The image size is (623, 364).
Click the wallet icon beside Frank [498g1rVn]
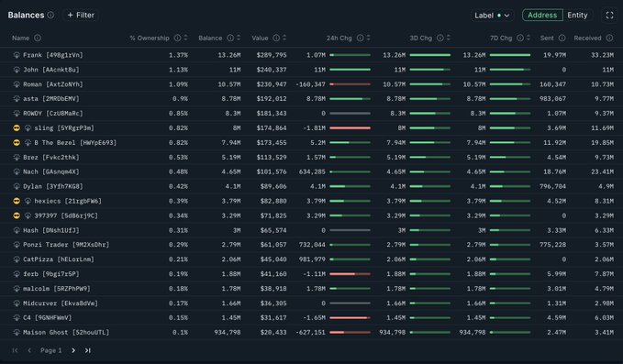(x=17, y=55)
